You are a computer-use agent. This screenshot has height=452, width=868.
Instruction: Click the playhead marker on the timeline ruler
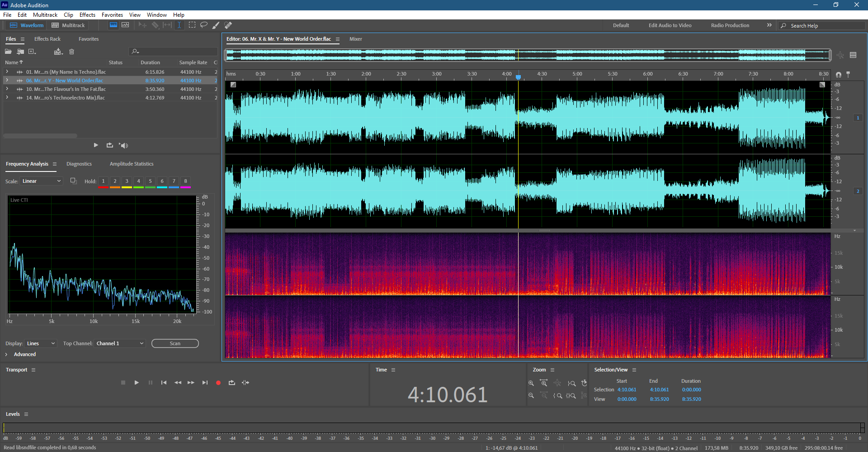click(x=519, y=77)
